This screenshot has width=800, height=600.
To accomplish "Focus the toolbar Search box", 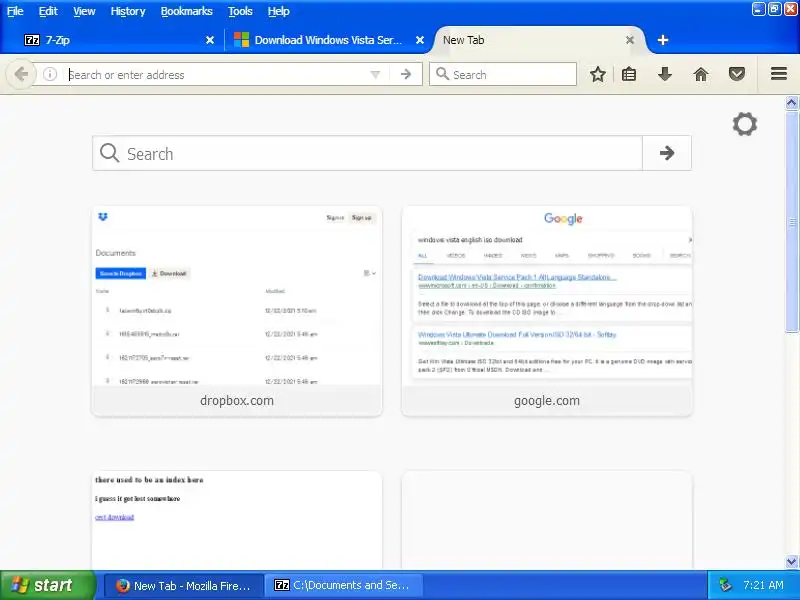I will click(x=503, y=74).
